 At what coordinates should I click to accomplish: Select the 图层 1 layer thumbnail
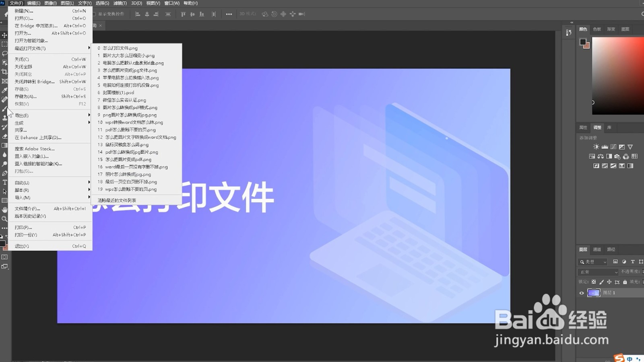coord(594,293)
